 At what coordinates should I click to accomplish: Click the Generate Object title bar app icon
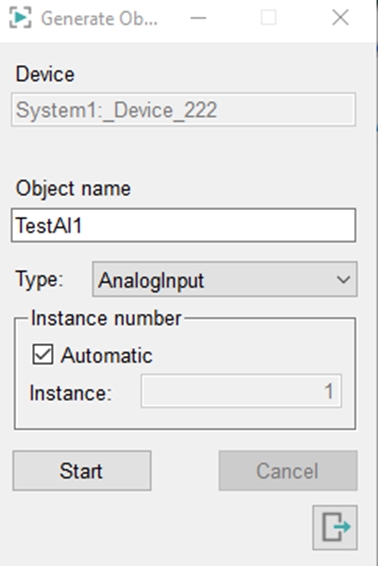(x=20, y=18)
